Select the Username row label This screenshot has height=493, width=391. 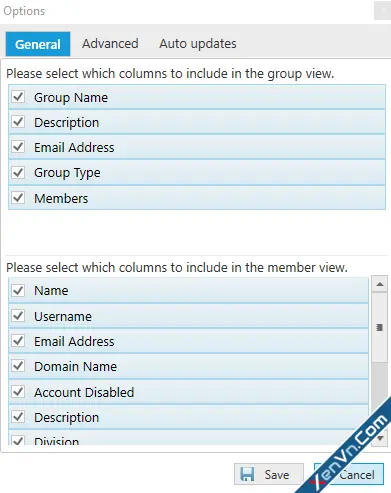click(63, 316)
